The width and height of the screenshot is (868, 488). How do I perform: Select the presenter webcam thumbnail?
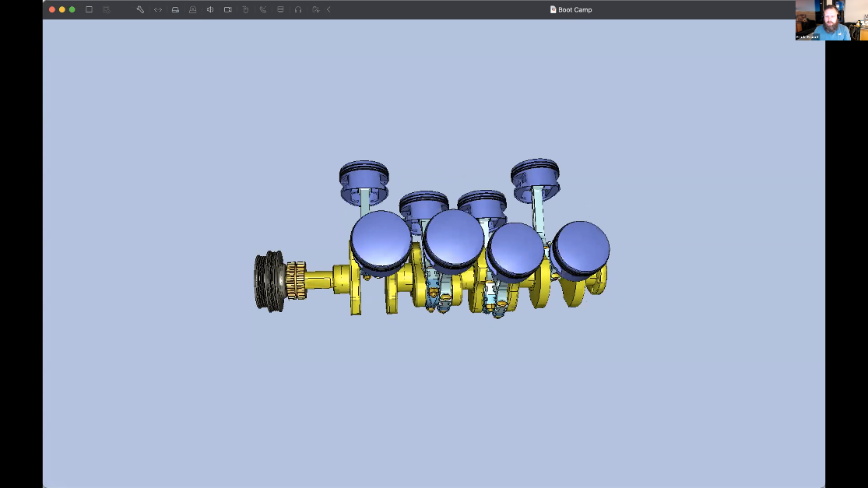click(x=831, y=19)
